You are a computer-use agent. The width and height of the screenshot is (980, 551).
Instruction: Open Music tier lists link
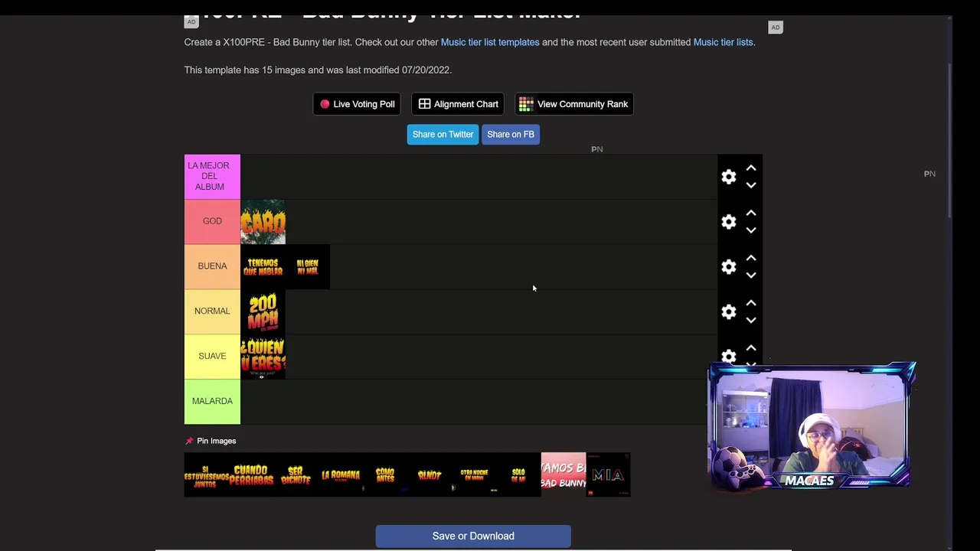coord(724,42)
